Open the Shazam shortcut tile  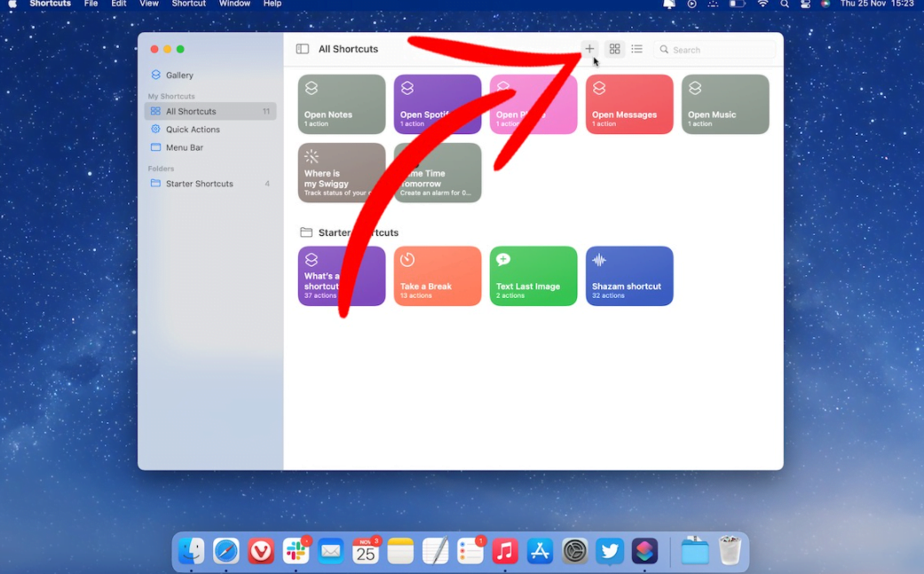tap(629, 276)
